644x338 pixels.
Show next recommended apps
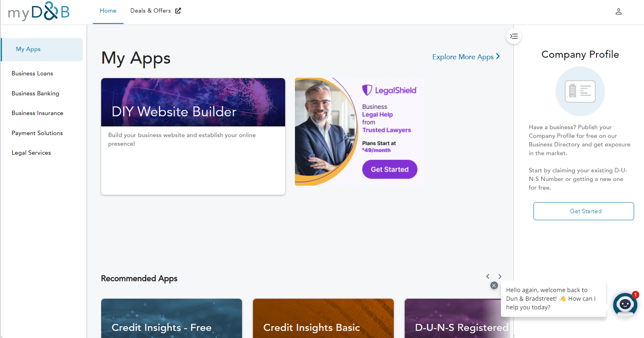pyautogui.click(x=500, y=276)
